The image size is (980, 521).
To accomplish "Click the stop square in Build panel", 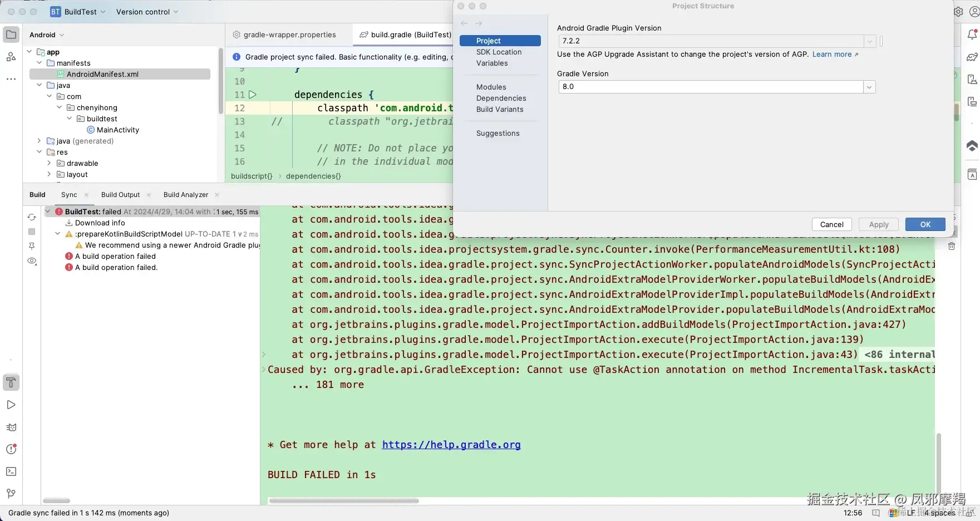I will pos(32,232).
